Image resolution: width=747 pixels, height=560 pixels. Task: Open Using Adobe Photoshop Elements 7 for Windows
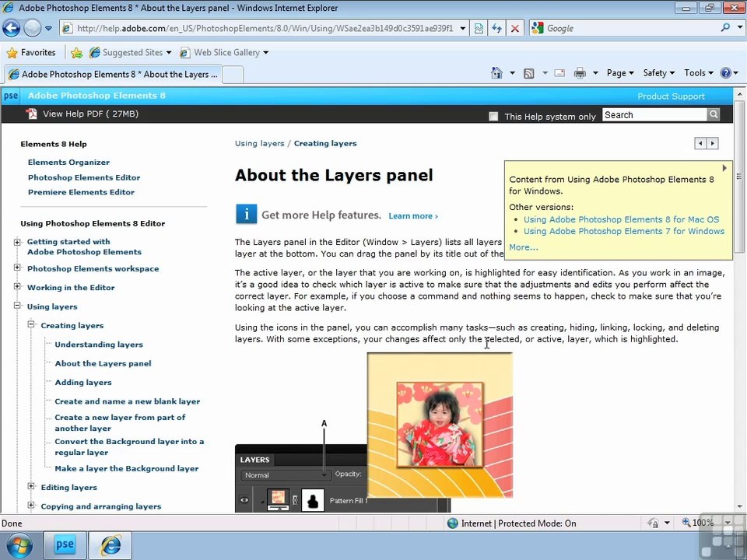click(623, 231)
